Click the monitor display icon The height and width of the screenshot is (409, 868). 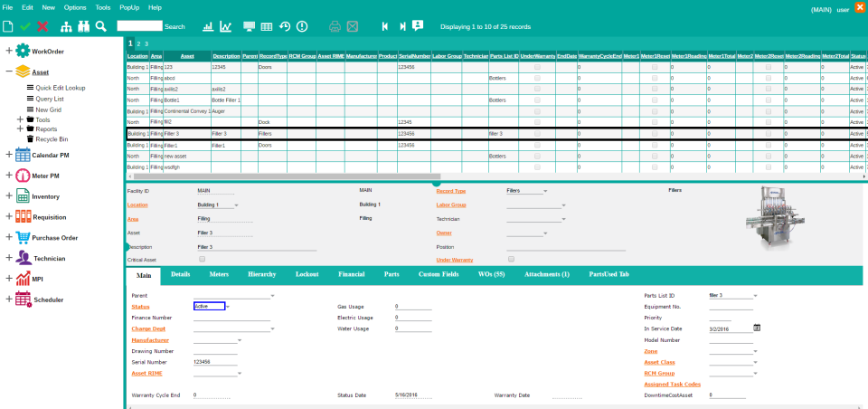[250, 26]
